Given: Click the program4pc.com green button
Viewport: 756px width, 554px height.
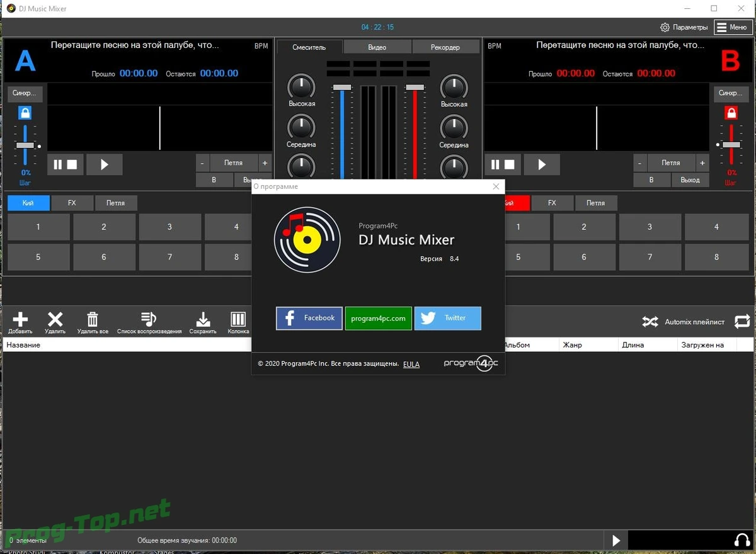Looking at the screenshot, I should [379, 318].
